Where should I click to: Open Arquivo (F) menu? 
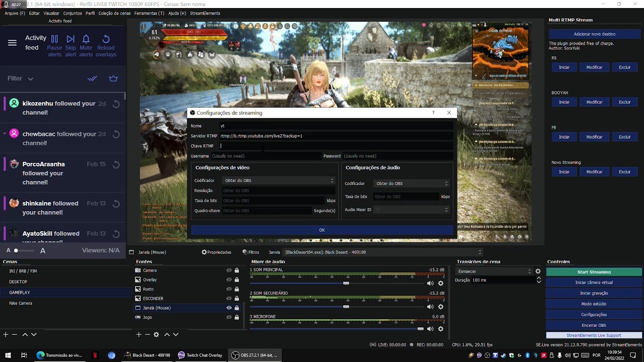click(x=15, y=13)
